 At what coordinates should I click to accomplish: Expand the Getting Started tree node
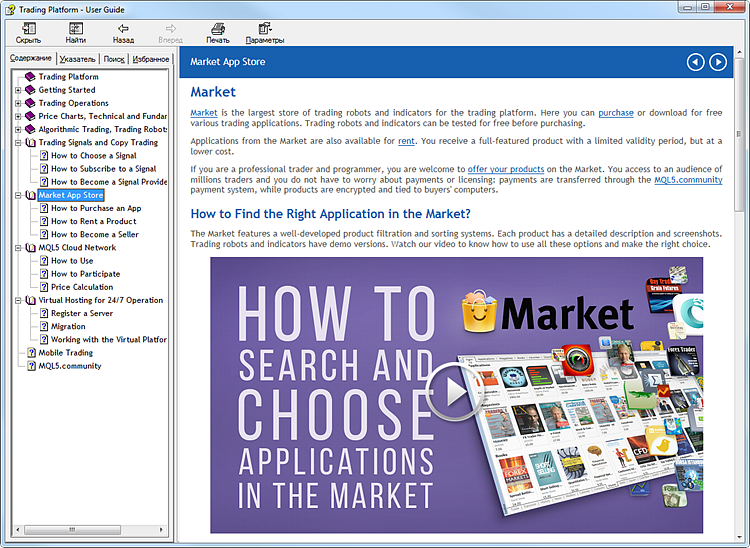(x=18, y=90)
